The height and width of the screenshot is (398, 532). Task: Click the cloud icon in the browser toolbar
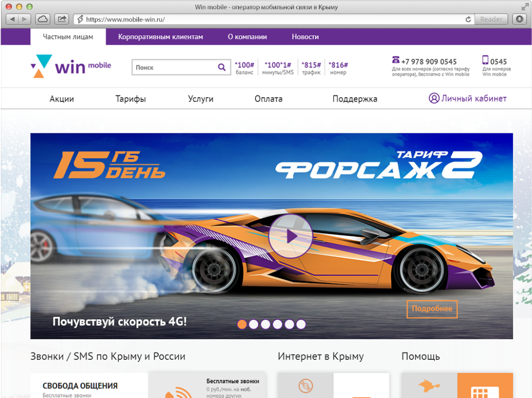[42, 18]
